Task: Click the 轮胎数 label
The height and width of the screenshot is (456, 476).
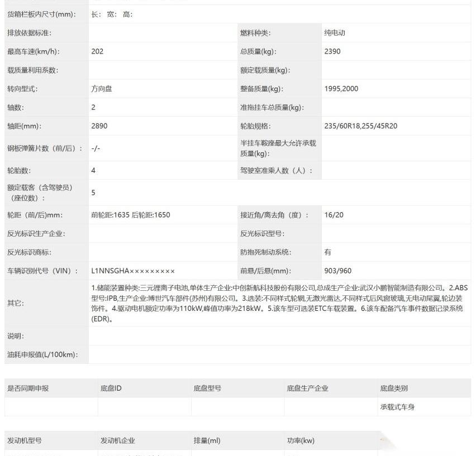Action: (x=19, y=170)
